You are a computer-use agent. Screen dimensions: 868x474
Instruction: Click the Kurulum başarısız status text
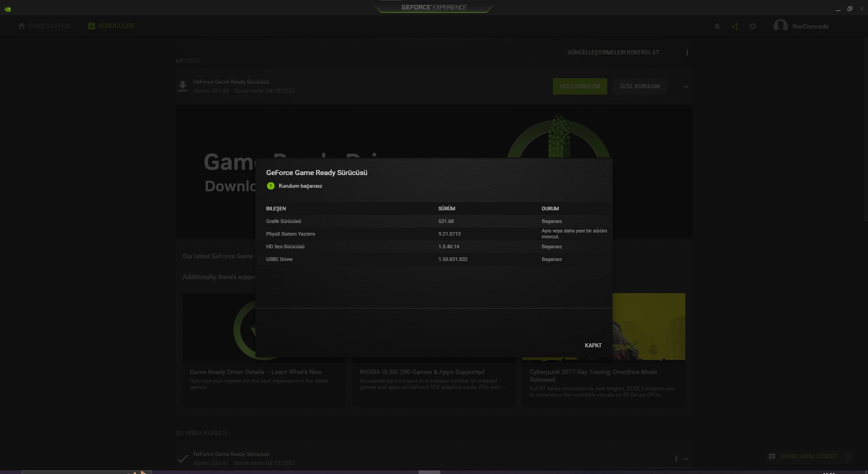tap(300, 186)
